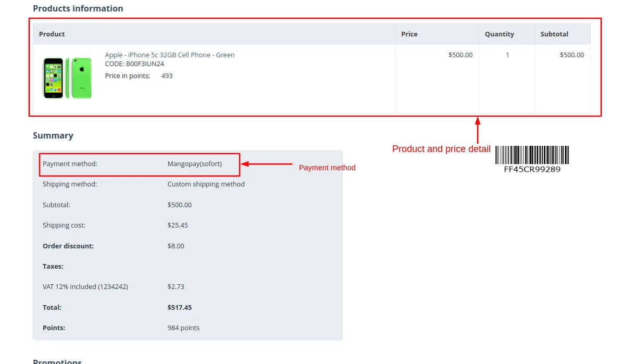This screenshot has height=364, width=622.
Task: Click the green iPhone 5c product thumbnail
Action: (x=67, y=78)
